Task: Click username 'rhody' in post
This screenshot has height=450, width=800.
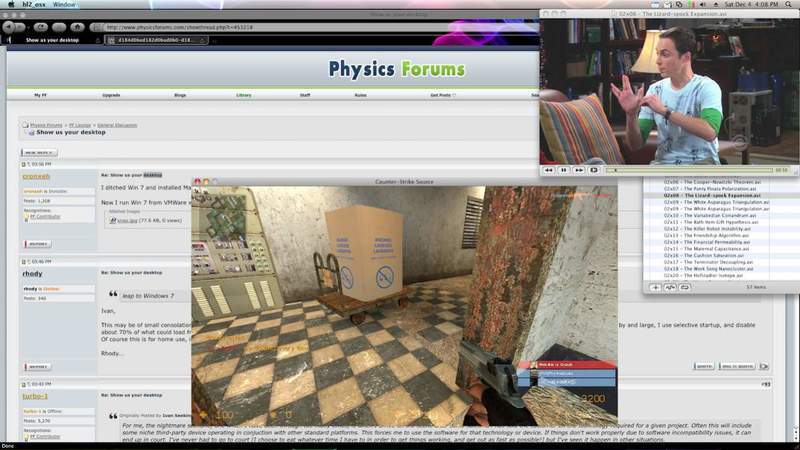Action: click(x=32, y=274)
